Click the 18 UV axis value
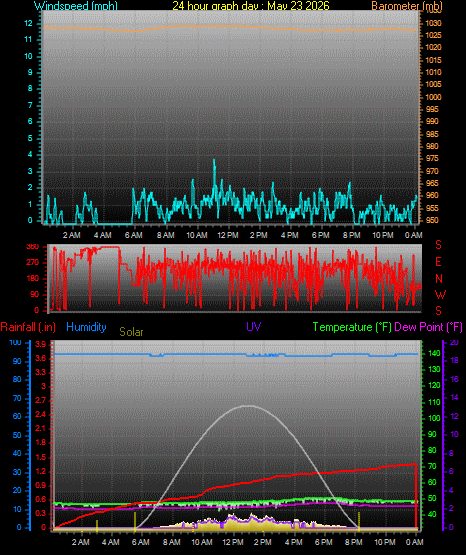The image size is (466, 555). (x=454, y=361)
